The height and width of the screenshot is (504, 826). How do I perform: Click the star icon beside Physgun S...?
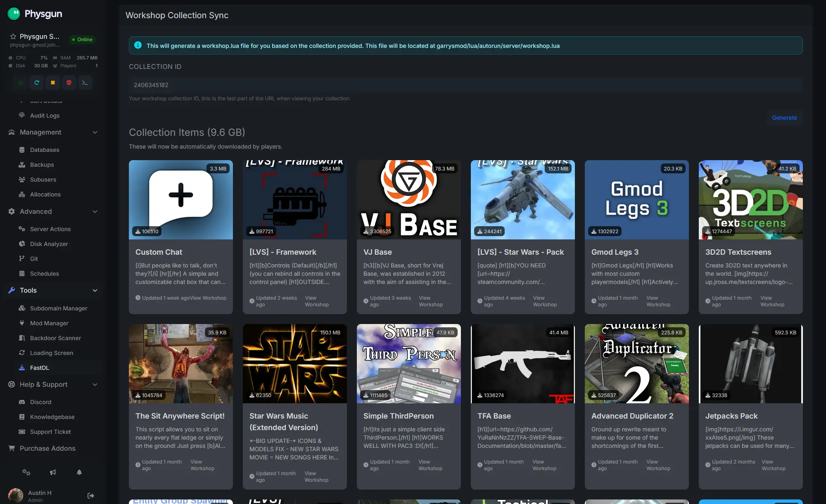point(13,36)
